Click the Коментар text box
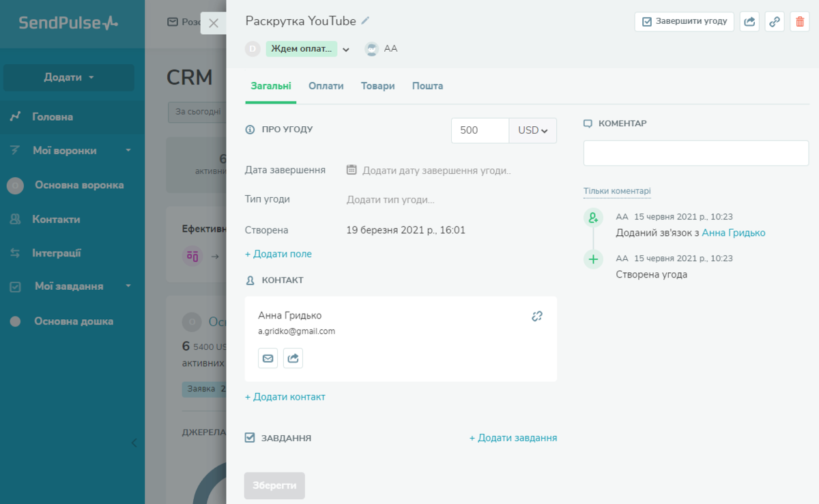Image resolution: width=819 pixels, height=504 pixels. pyautogui.click(x=696, y=153)
